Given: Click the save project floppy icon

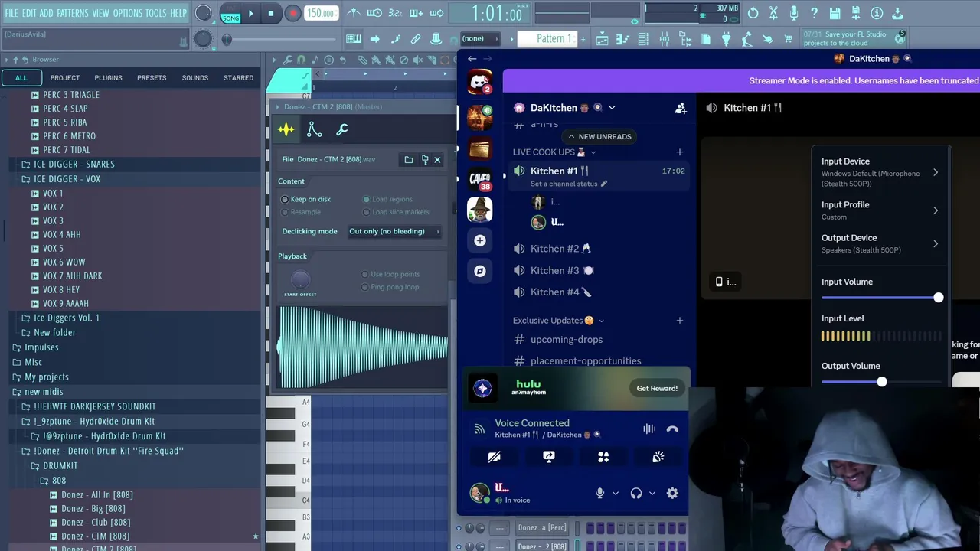Looking at the screenshot, I should click(x=835, y=13).
